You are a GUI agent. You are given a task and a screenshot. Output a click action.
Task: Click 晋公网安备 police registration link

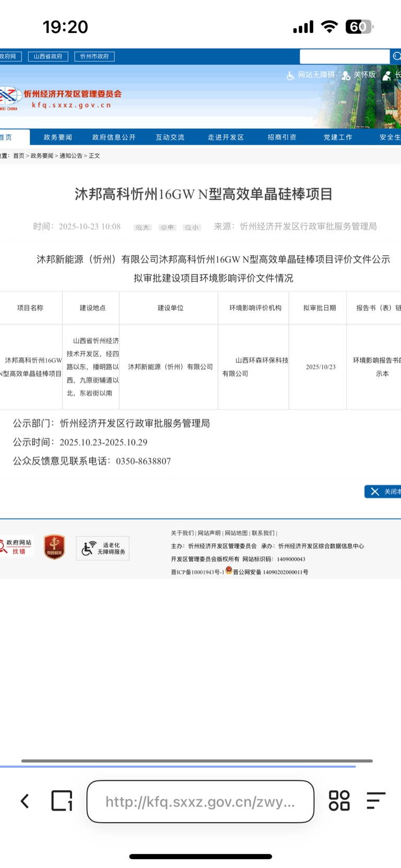(x=270, y=572)
